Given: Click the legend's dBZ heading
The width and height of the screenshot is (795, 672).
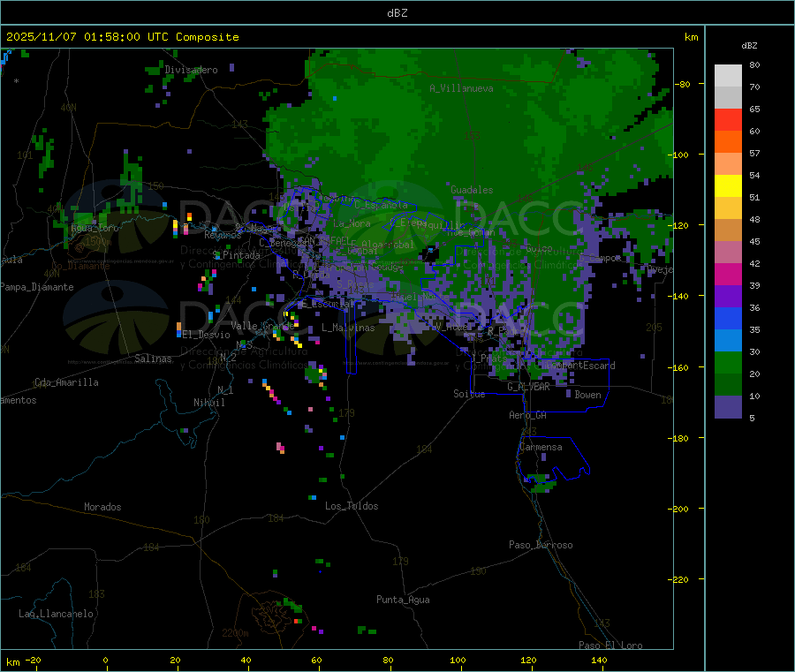Looking at the screenshot, I should tap(749, 46).
